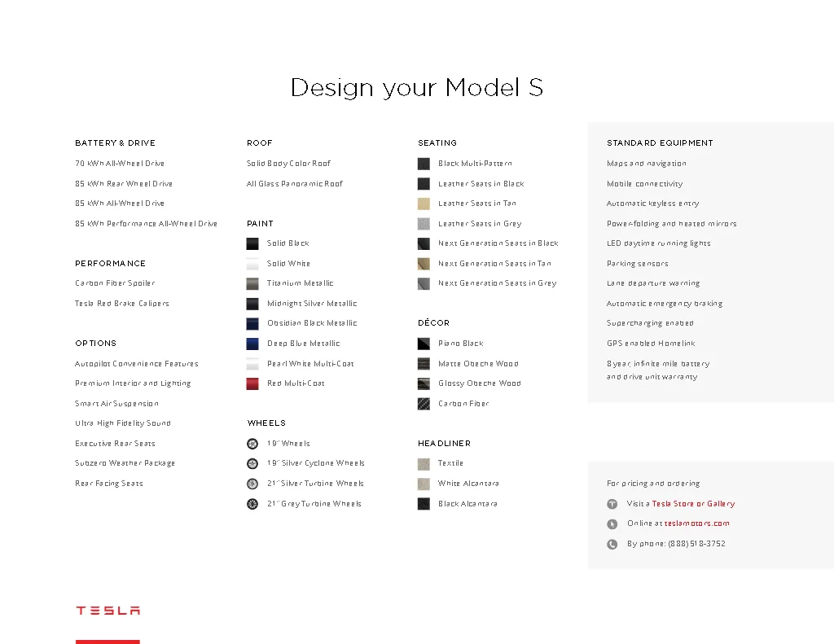Image resolution: width=834 pixels, height=644 pixels.
Task: Click the Carbon Fiber Spoiler option
Action: pyautogui.click(x=115, y=283)
